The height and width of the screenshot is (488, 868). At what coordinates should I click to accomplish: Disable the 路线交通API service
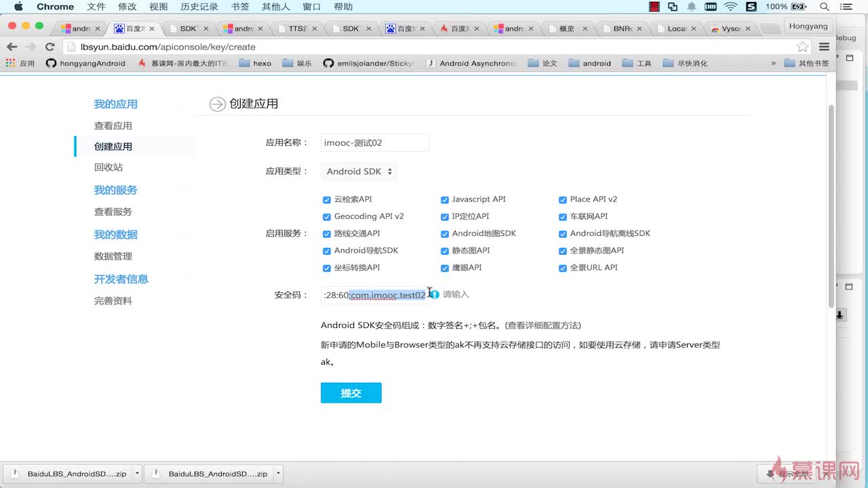tap(327, 234)
